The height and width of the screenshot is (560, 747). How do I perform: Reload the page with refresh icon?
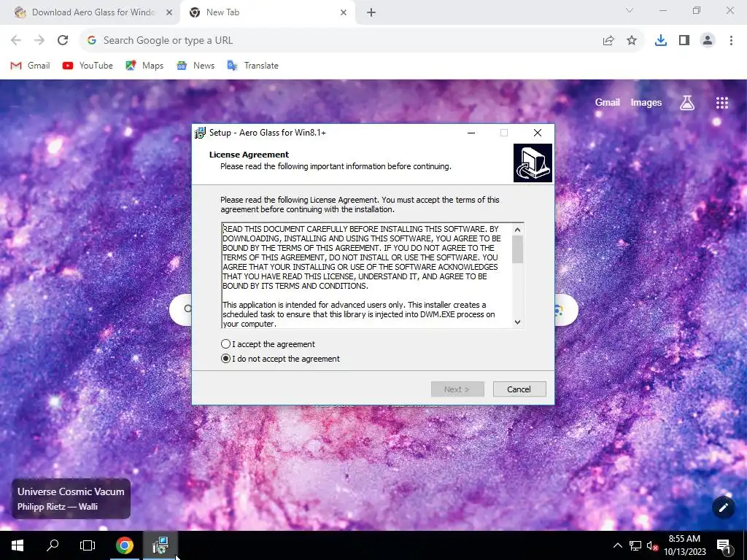(63, 41)
